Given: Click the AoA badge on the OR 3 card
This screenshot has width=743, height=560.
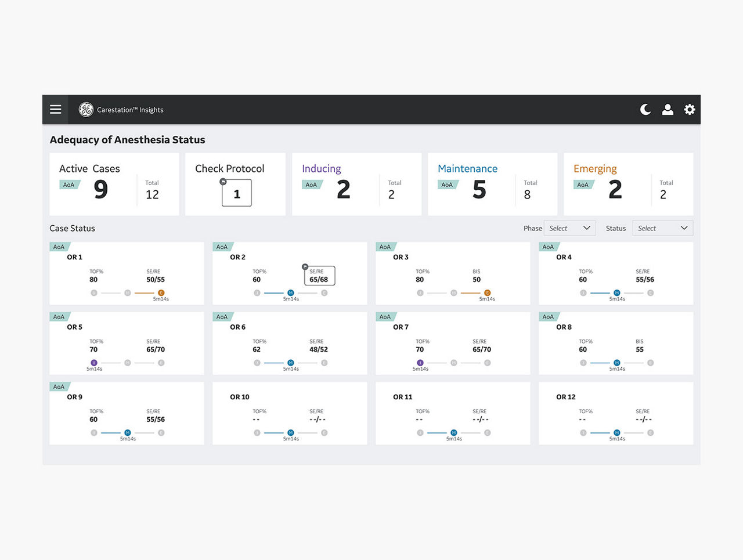Looking at the screenshot, I should (x=385, y=247).
